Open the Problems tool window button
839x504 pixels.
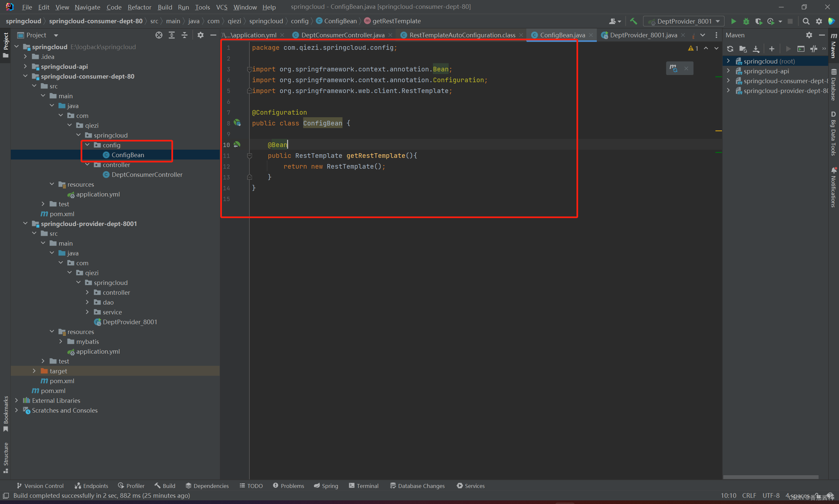point(288,486)
